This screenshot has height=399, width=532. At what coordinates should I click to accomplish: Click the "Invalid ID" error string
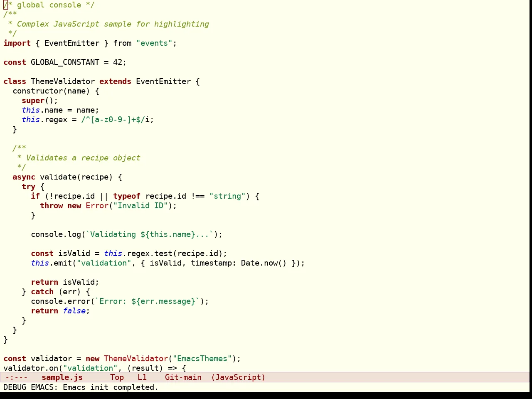pos(140,206)
